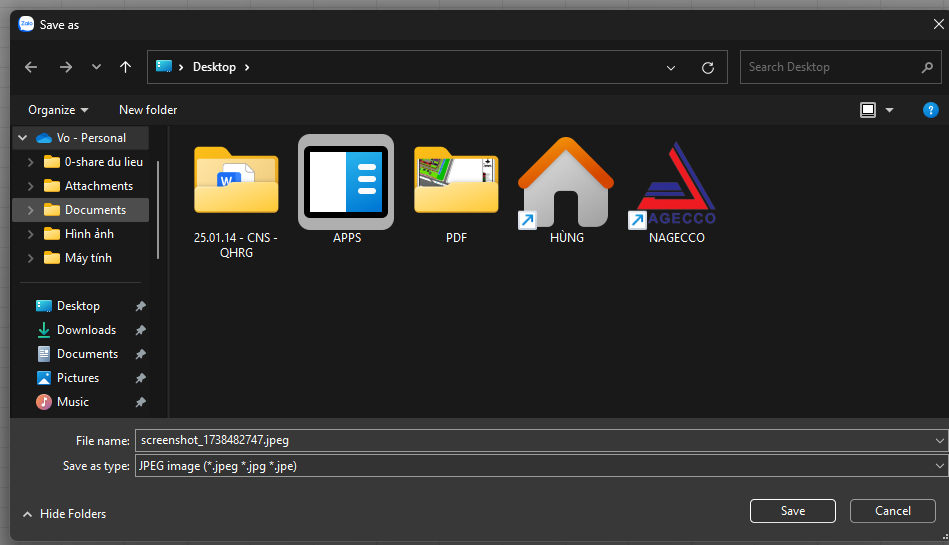
Task: Click New folder in the toolbar
Action: pyautogui.click(x=148, y=110)
